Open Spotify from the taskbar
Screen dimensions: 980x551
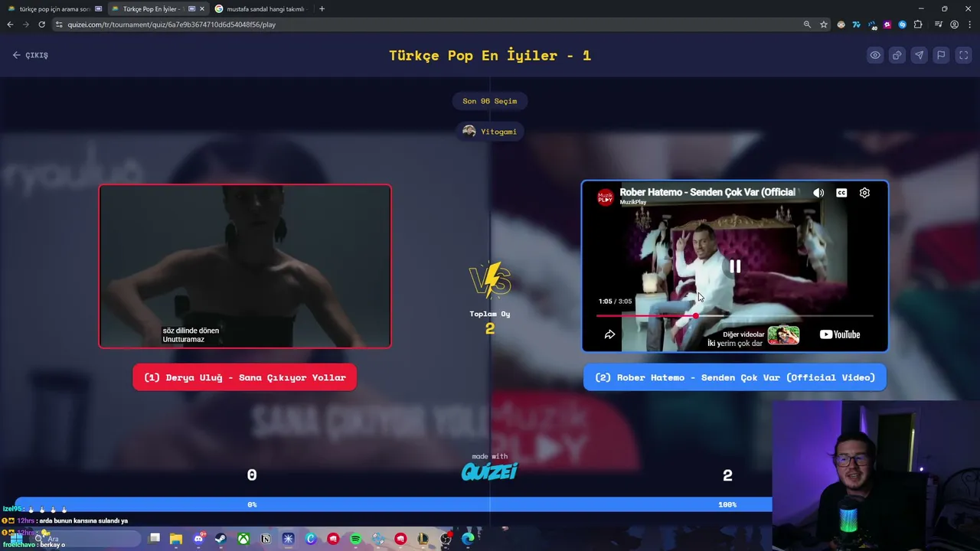click(x=355, y=539)
